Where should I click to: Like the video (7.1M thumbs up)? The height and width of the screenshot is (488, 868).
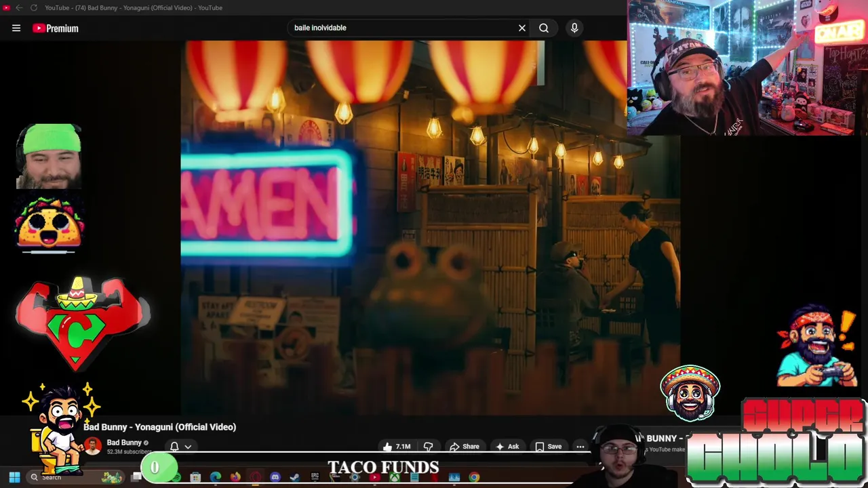(397, 447)
